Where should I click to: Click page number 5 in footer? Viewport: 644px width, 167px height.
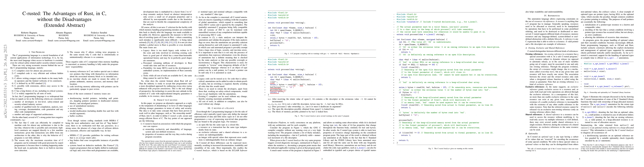pos(580,159)
